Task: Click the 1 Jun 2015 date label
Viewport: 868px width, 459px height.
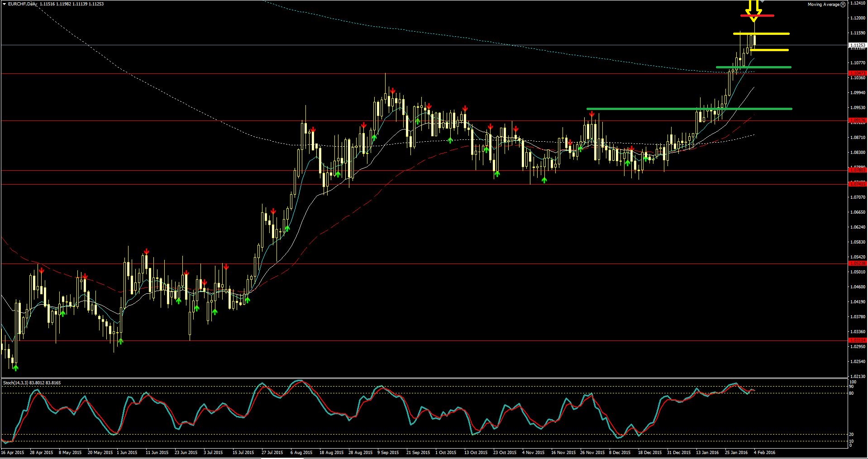Action: click(127, 453)
